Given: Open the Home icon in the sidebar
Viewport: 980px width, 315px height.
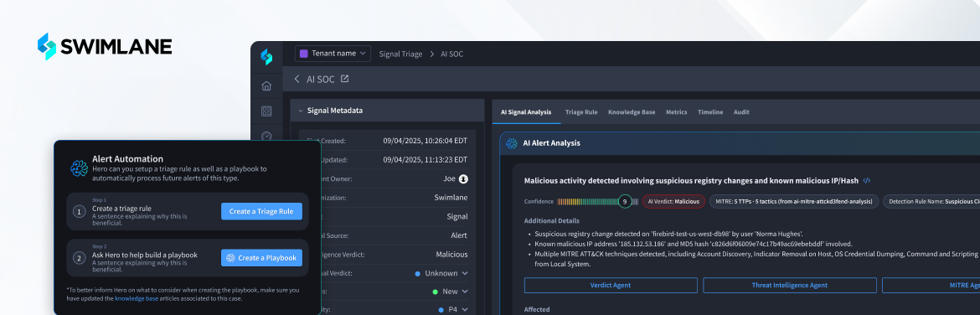Looking at the screenshot, I should pyautogui.click(x=266, y=85).
